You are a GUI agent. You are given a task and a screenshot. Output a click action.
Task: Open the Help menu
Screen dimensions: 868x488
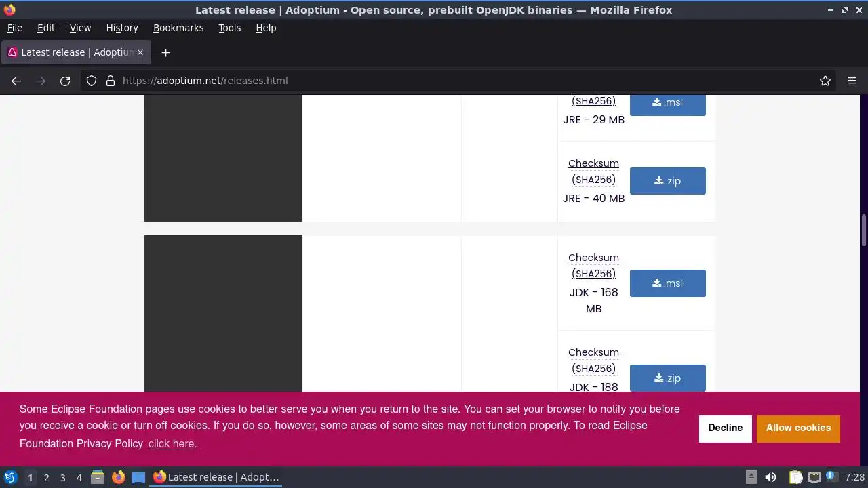coord(266,28)
